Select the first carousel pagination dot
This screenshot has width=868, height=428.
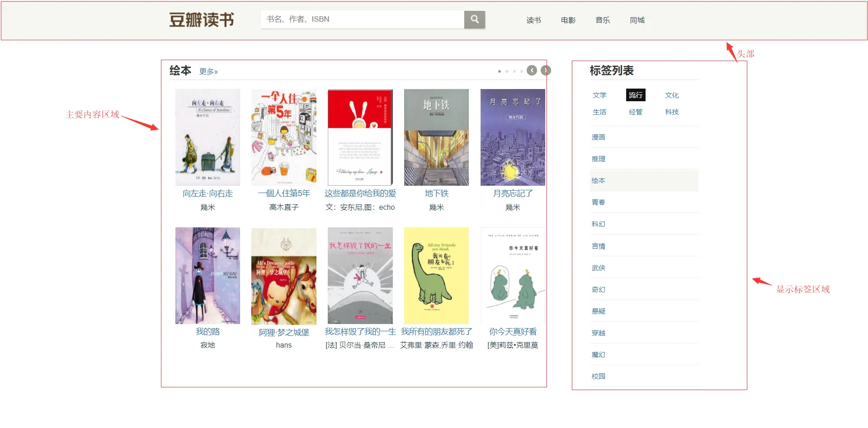click(x=500, y=71)
